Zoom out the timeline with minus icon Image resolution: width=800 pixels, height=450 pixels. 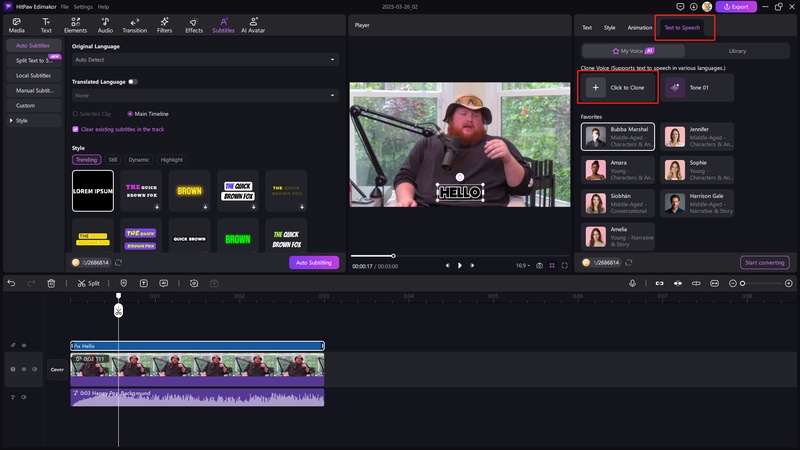[733, 283]
